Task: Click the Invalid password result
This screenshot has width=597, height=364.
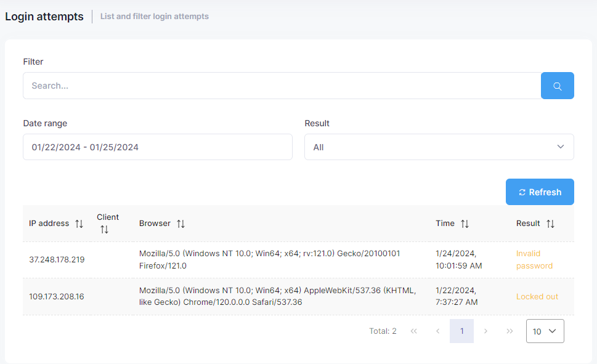Action: pos(534,260)
